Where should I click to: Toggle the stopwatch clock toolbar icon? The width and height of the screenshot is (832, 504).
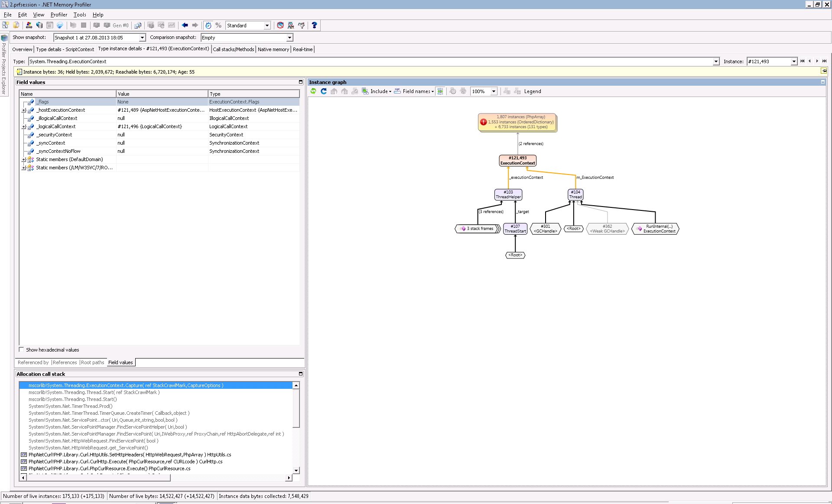(x=208, y=25)
